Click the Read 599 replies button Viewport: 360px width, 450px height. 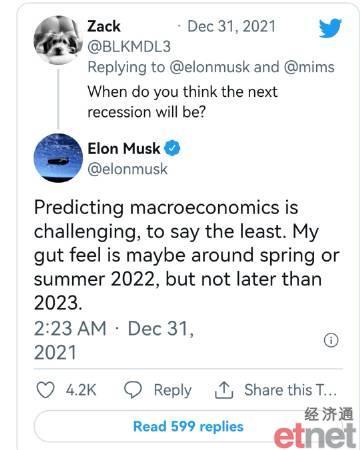188,426
